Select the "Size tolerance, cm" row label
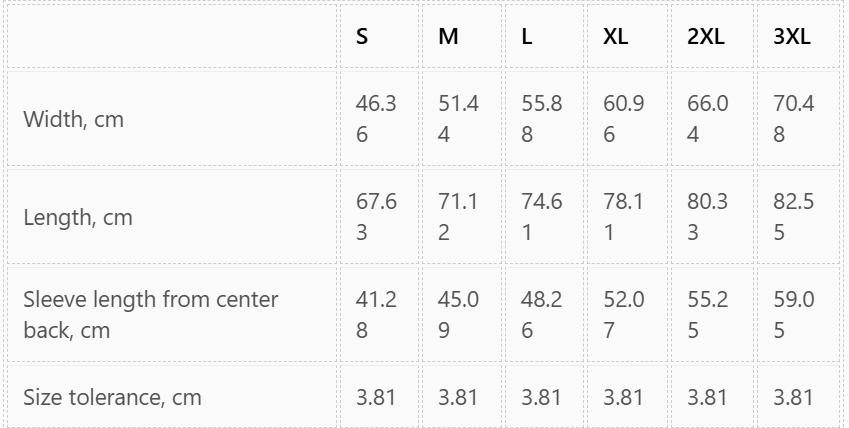This screenshot has height=428, width=849. point(112,397)
